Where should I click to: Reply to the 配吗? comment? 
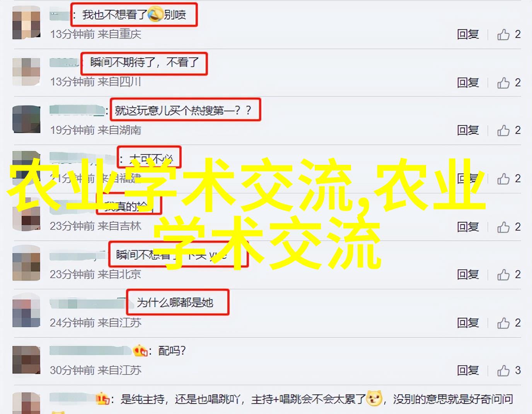pos(468,371)
